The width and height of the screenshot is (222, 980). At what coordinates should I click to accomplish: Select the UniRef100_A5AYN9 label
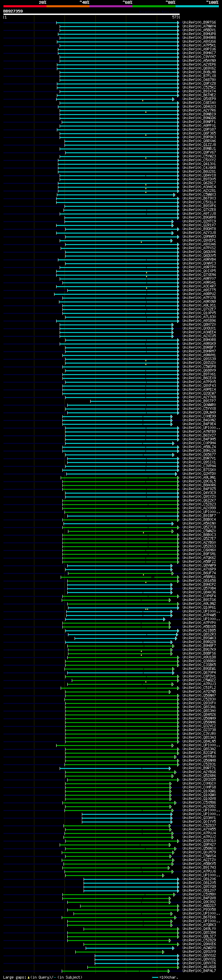click(x=199, y=60)
